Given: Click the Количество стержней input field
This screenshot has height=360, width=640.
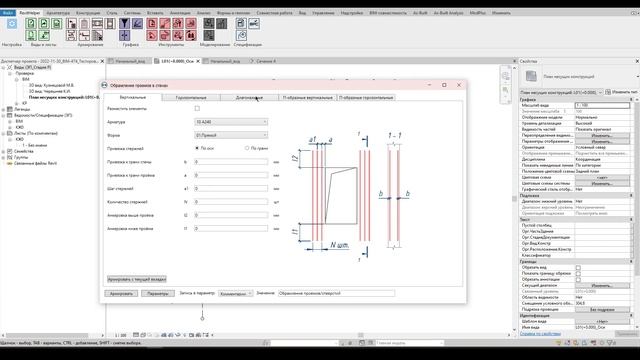Looking at the screenshot, I should click(231, 202).
